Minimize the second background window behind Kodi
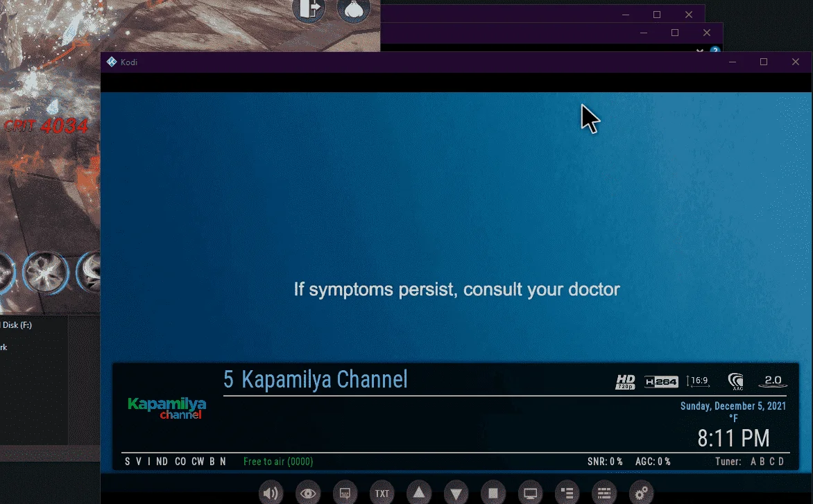The image size is (813, 504). pos(644,33)
